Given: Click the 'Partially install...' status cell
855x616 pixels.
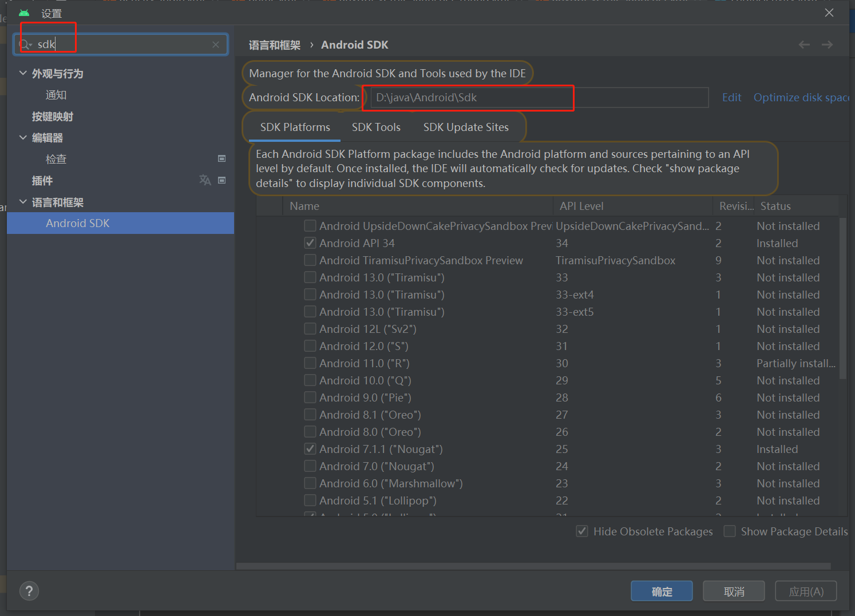Looking at the screenshot, I should (x=796, y=363).
